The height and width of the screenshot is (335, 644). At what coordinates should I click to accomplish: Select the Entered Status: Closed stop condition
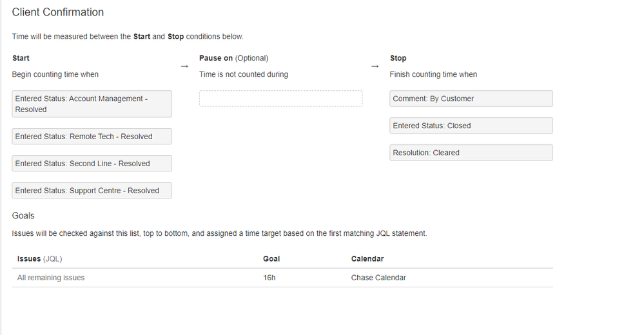[471, 126]
